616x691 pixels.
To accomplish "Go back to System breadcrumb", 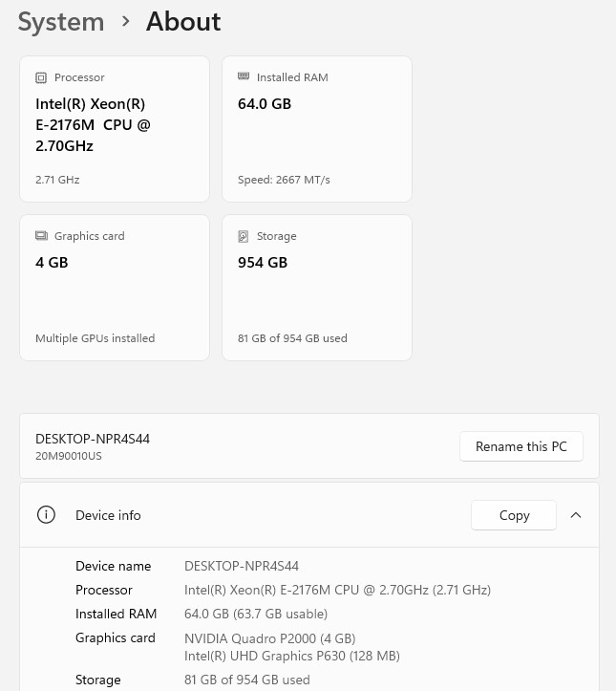I will coord(61,22).
